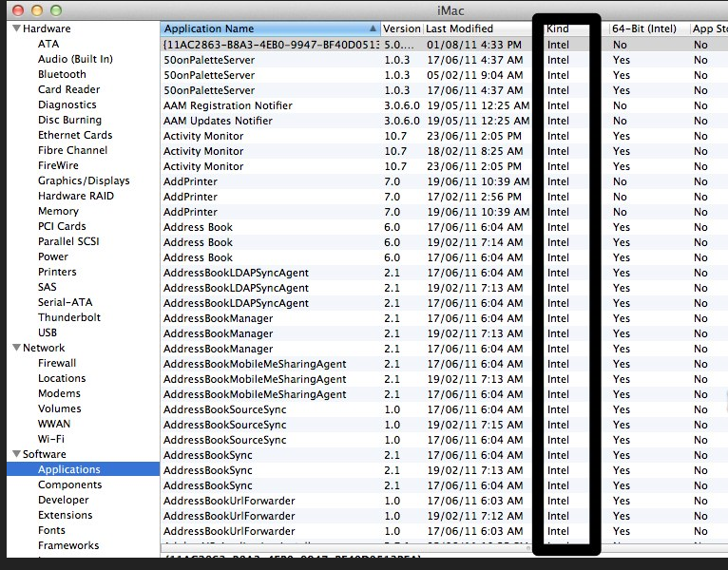
Task: Click the Last Modified column header
Action: pyautogui.click(x=478, y=28)
